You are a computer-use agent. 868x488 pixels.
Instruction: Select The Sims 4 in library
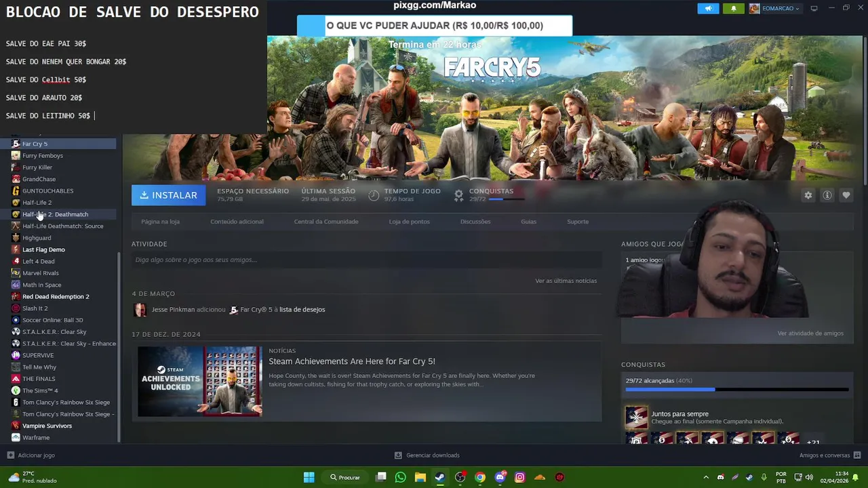58,390
